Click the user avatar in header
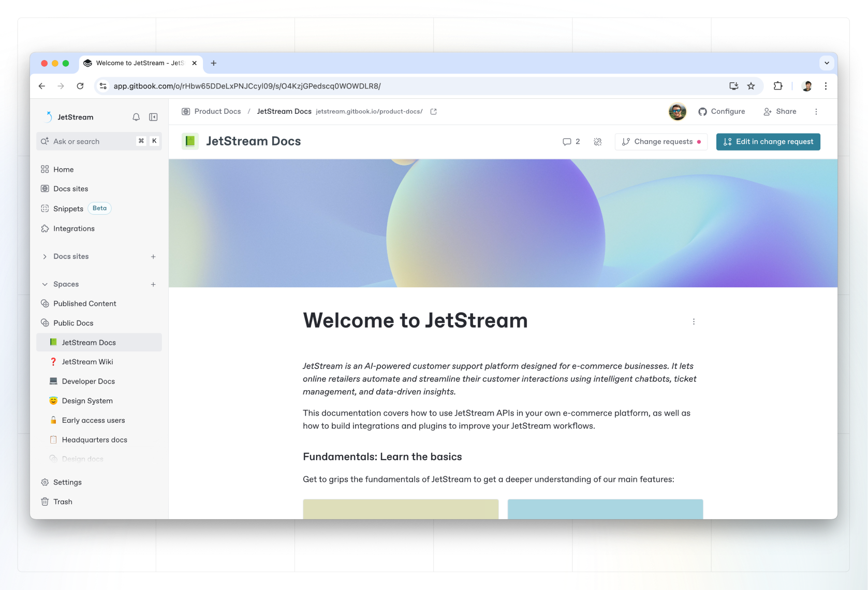 [677, 111]
